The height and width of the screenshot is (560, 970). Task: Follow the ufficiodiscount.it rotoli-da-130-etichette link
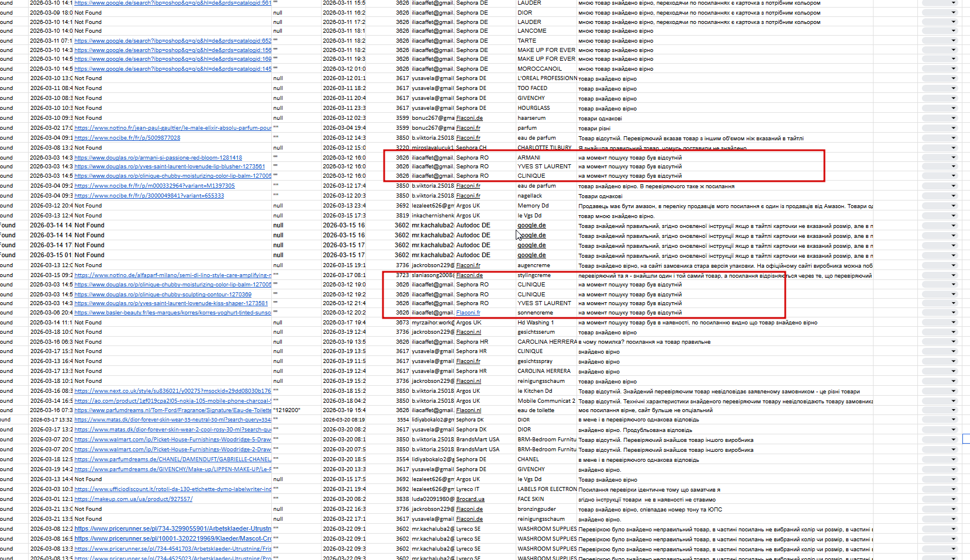(x=173, y=489)
